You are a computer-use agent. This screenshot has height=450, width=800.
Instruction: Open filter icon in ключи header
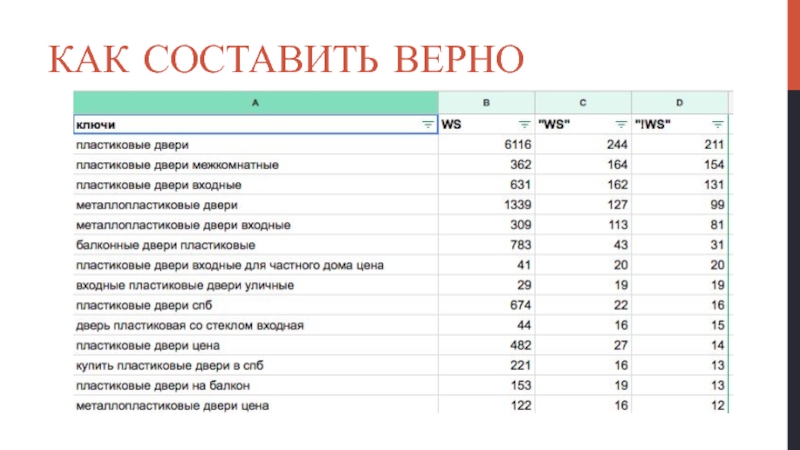point(428,124)
